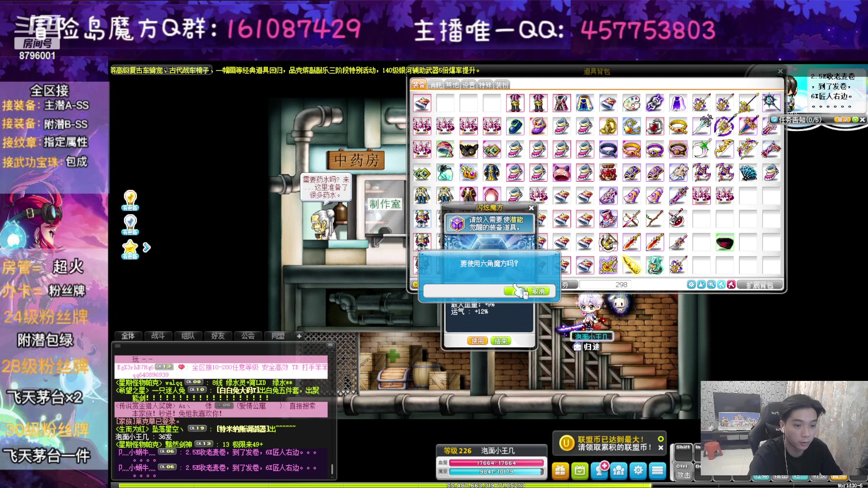Image resolution: width=868 pixels, height=488 pixels.
Task: Click 取消 in the hexacube confirm dialog
Action: [x=538, y=291]
